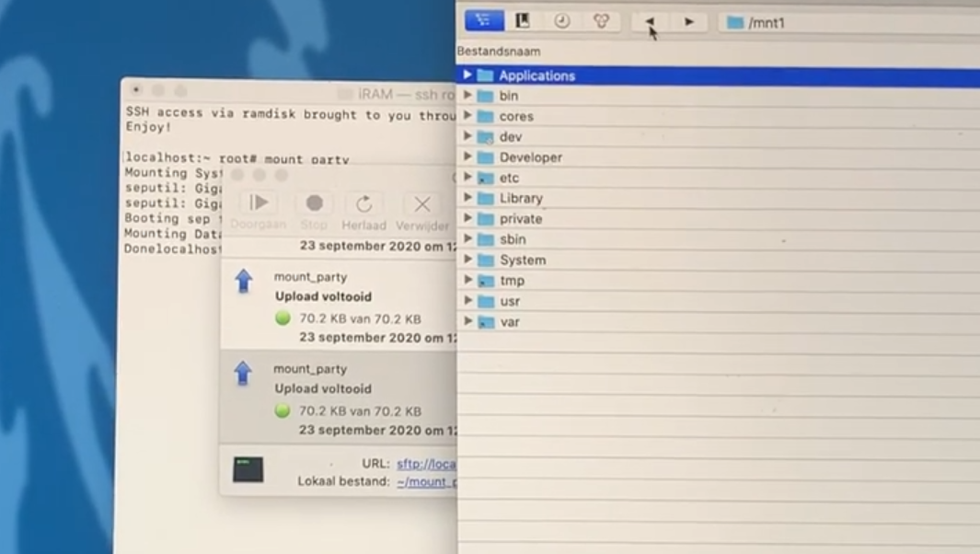Stop the active transfer

[313, 203]
